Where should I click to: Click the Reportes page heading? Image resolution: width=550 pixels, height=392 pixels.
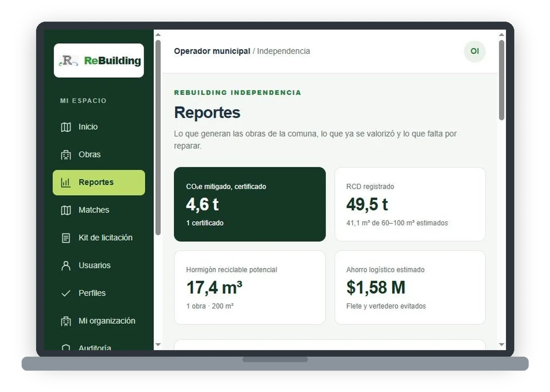point(207,112)
